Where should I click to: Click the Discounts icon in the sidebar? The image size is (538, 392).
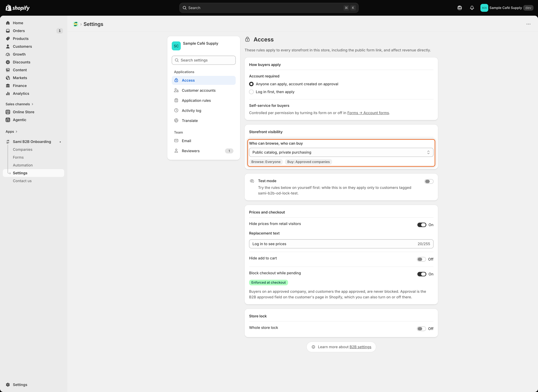coord(8,62)
